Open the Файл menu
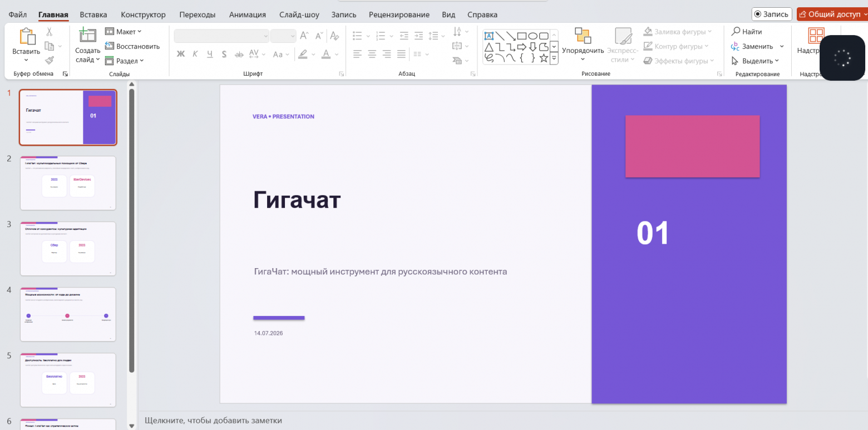The width and height of the screenshot is (868, 430). pos(18,14)
